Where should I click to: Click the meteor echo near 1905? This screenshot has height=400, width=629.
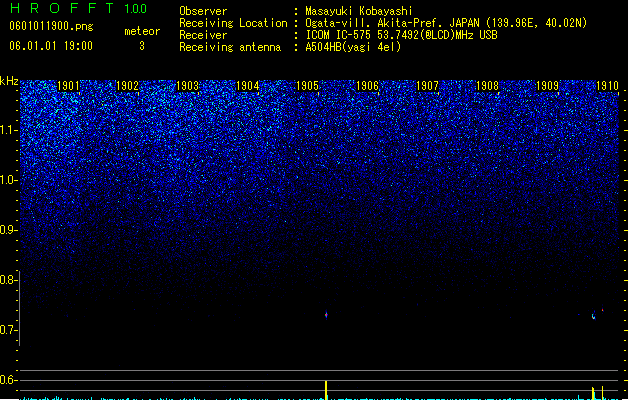click(x=326, y=315)
